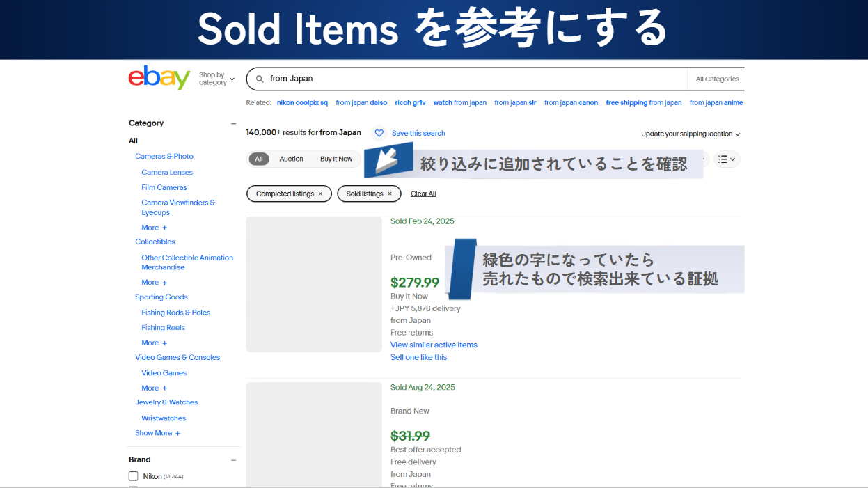
Task: Remove the Completed listings filter chip
Action: [320, 194]
